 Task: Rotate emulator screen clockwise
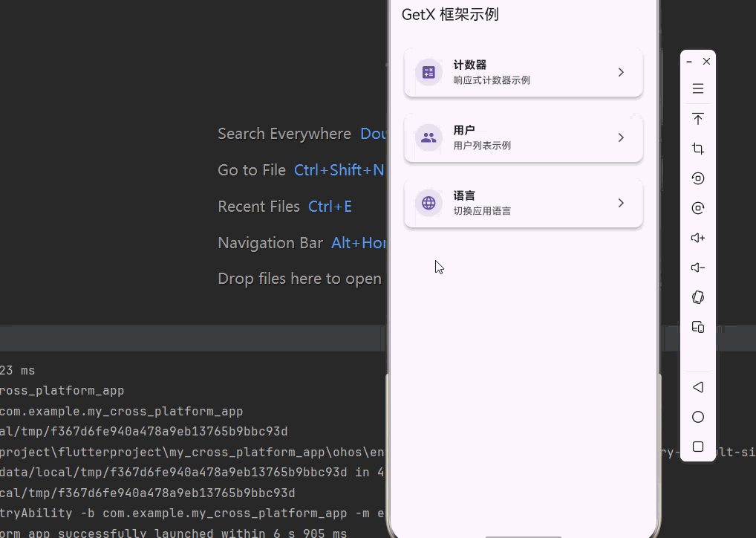pyautogui.click(x=697, y=208)
